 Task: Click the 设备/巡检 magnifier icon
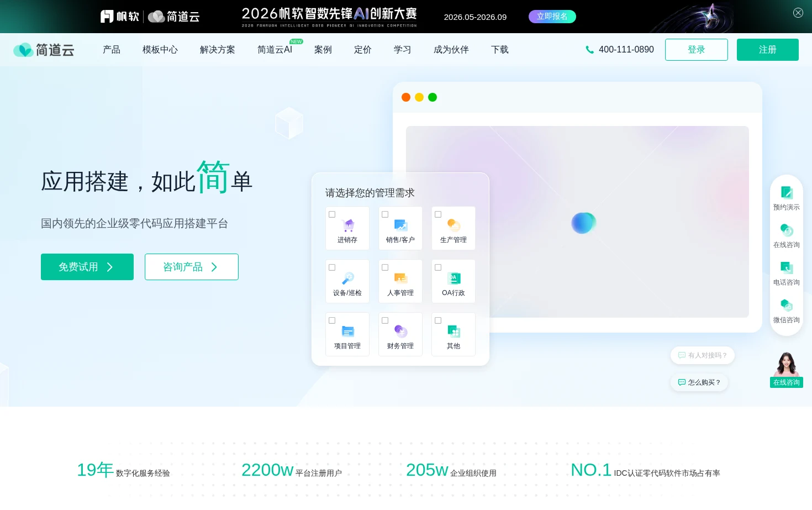347,278
